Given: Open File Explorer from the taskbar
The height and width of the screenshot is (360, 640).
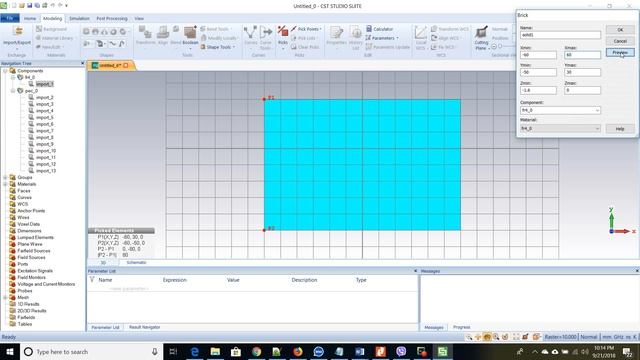Looking at the screenshot, I should (x=215, y=351).
